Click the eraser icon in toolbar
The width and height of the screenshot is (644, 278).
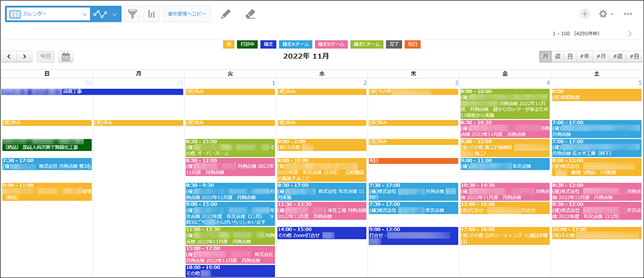(251, 14)
